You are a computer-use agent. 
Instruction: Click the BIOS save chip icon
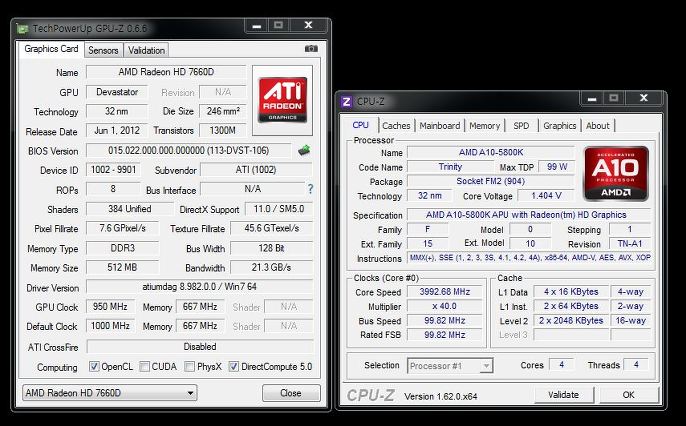304,150
